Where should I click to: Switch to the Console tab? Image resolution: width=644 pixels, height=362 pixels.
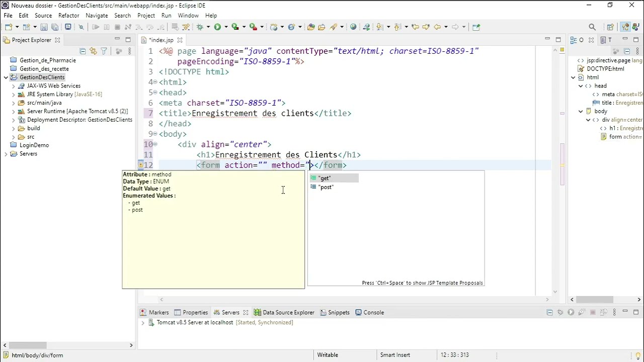tap(370, 312)
